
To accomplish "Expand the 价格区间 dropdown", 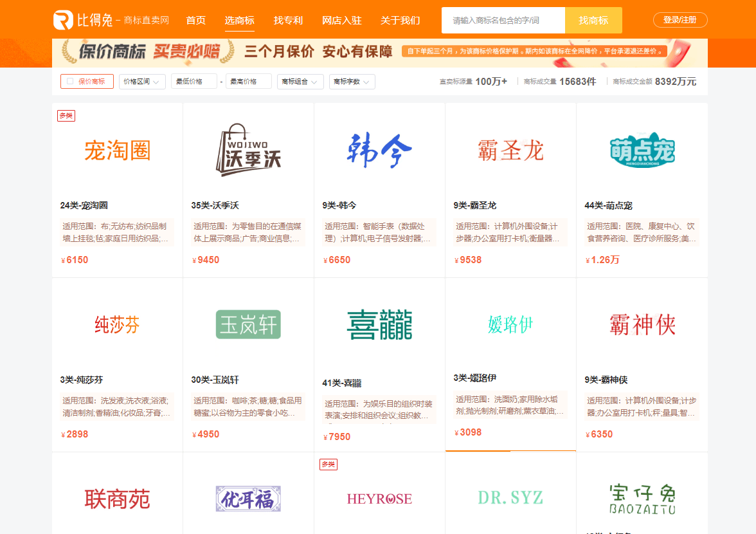I will tap(141, 82).
